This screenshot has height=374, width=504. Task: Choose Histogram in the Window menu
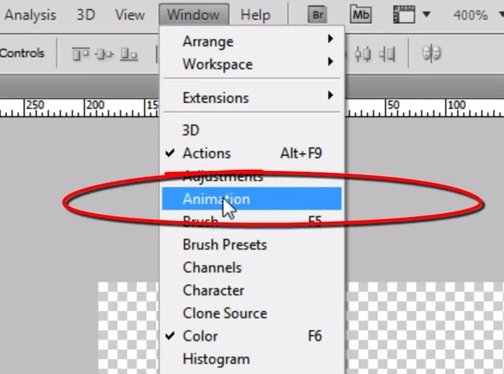coord(252,359)
